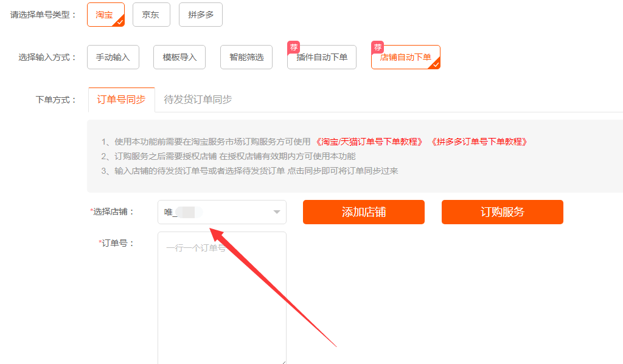This screenshot has width=623, height=364.
Task: Click the 请选择单号类型 label
Action: 43,15
